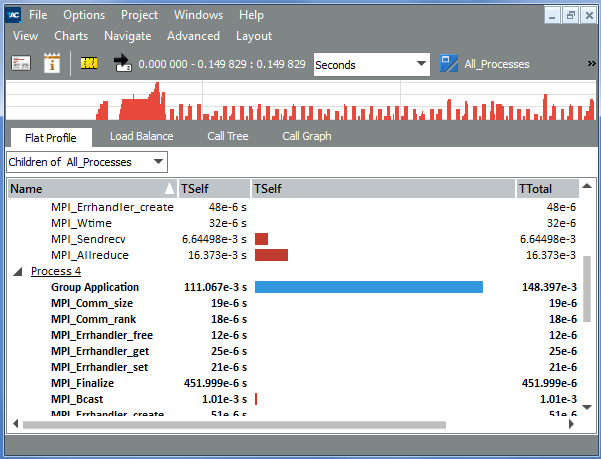Open the Charts menu
The height and width of the screenshot is (459, 601).
click(x=71, y=36)
